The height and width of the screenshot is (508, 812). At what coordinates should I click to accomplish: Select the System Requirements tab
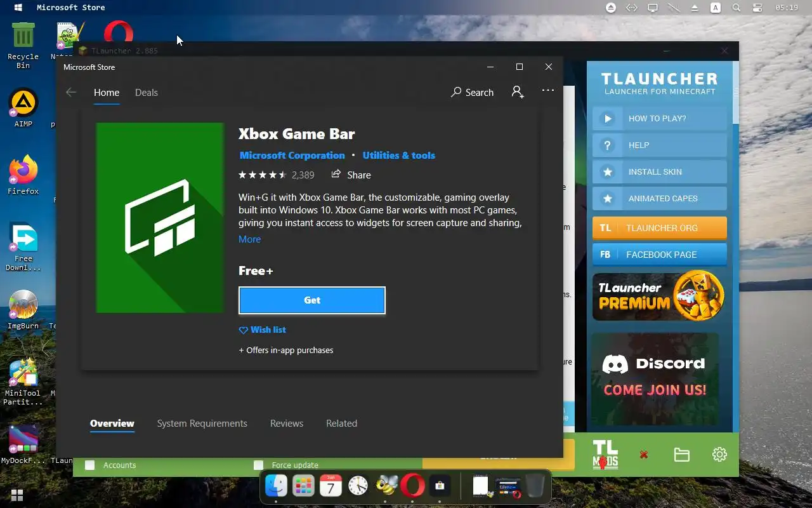(x=202, y=424)
